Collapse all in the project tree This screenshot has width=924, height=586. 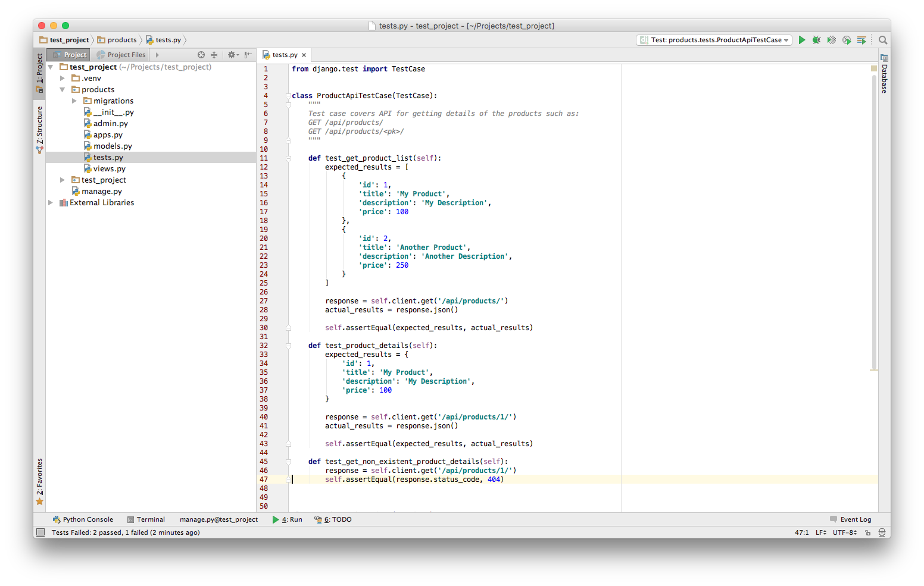pos(214,55)
